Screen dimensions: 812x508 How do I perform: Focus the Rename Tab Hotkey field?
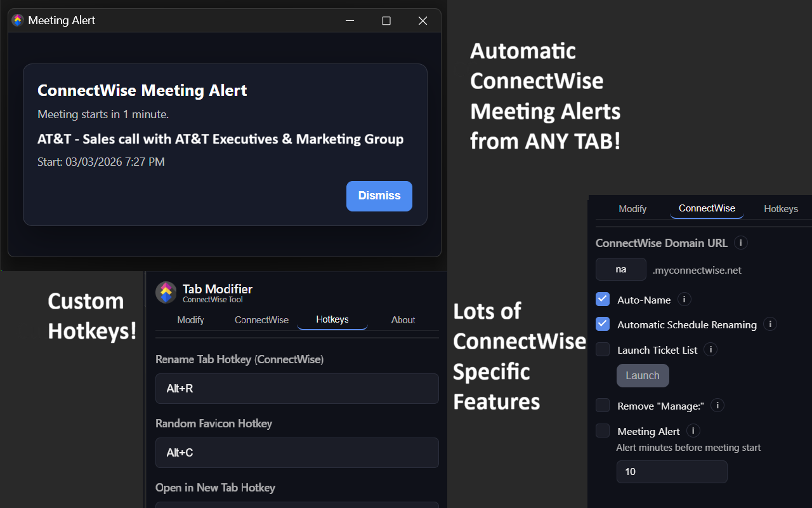coord(297,389)
